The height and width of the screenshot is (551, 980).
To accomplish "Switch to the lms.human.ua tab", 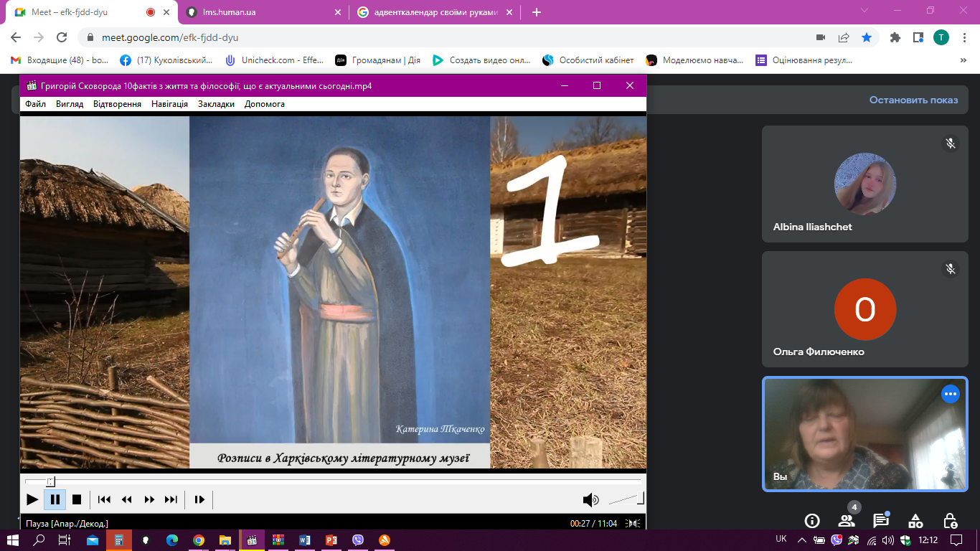I will (x=263, y=12).
